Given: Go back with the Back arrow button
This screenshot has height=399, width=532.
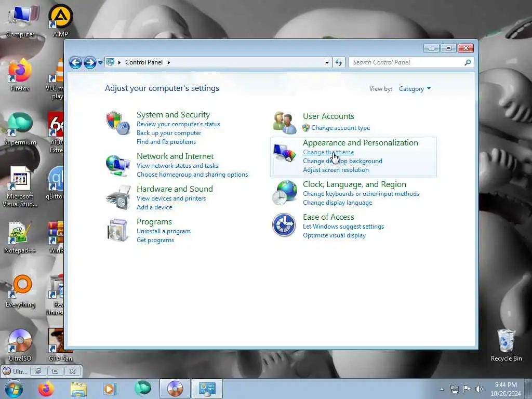Looking at the screenshot, I should click(x=75, y=62).
